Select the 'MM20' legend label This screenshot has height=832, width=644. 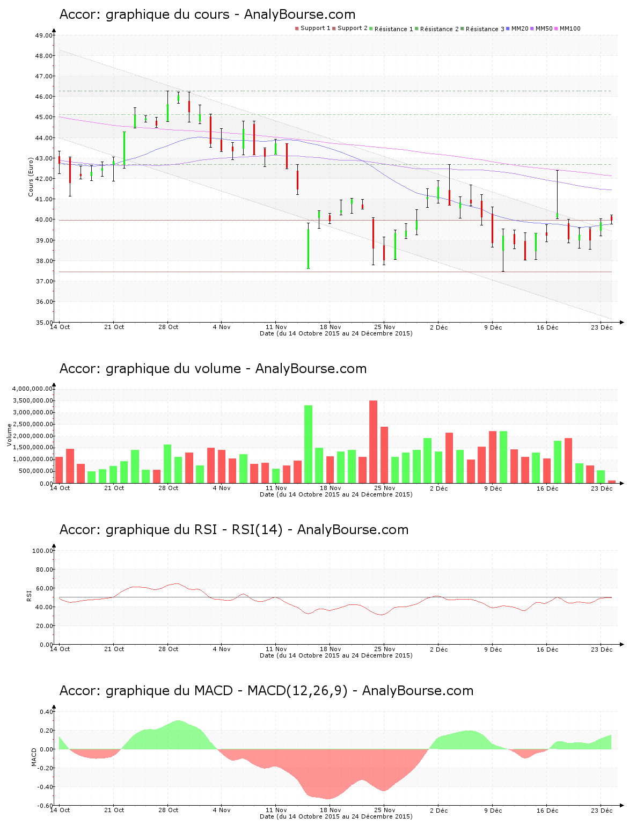point(520,28)
